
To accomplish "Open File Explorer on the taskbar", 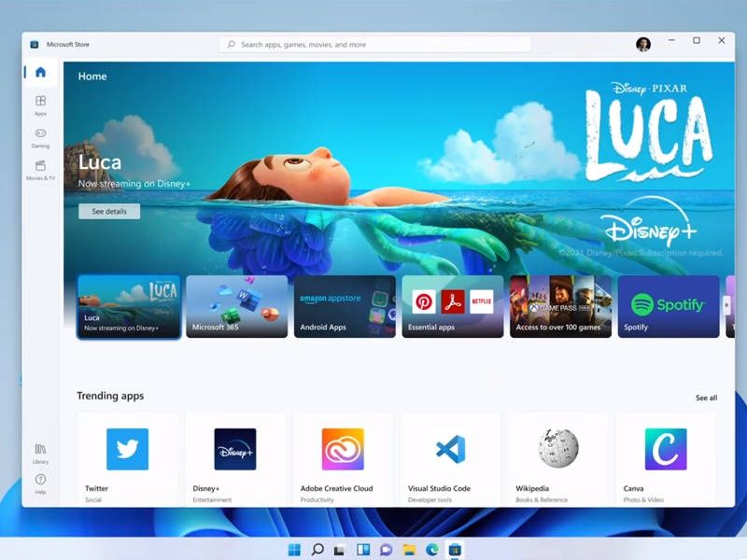I will [409, 550].
